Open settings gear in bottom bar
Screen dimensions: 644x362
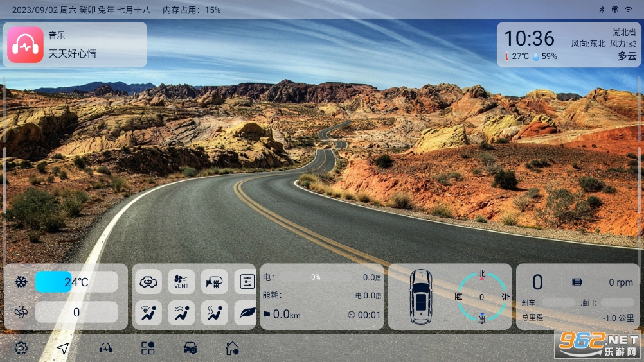pos(21,348)
